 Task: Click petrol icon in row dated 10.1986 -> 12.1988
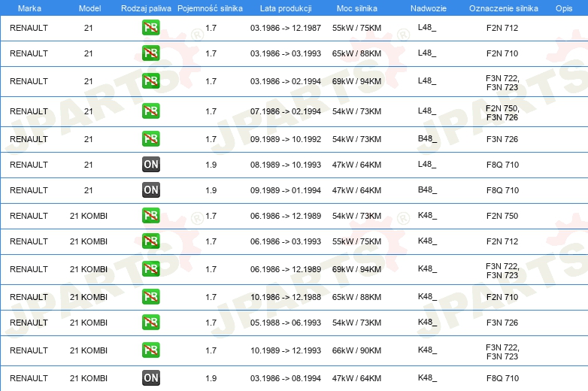pos(150,296)
